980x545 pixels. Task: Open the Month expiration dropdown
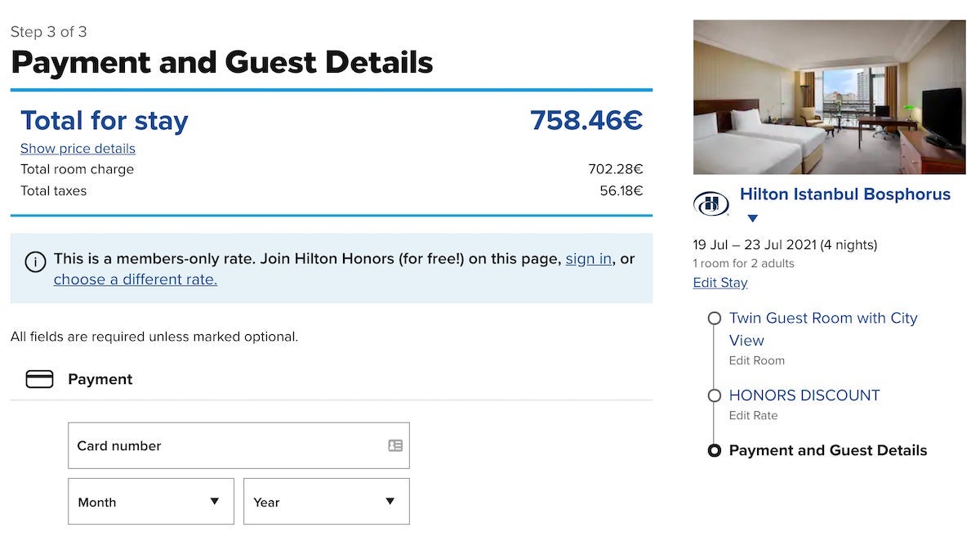pos(150,502)
